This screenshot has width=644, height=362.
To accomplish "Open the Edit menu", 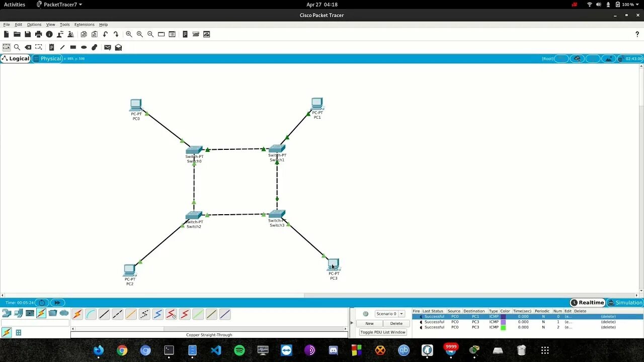I will [x=19, y=24].
